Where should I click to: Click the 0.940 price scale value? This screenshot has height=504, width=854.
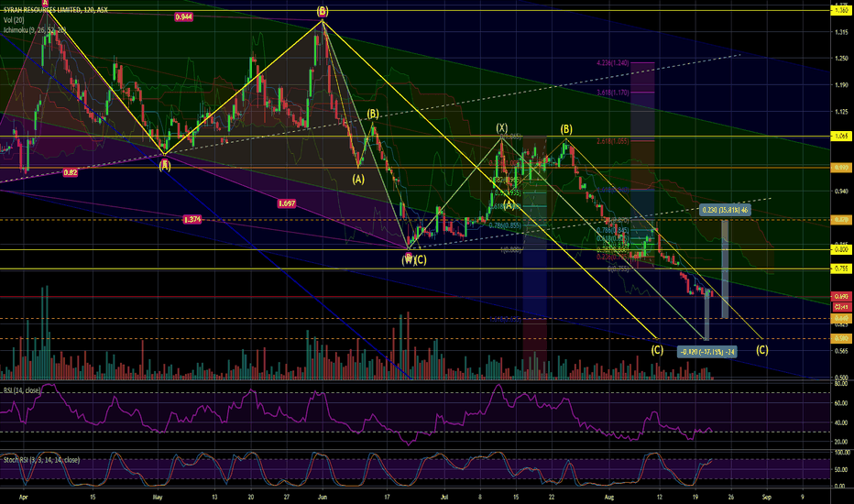(841, 192)
